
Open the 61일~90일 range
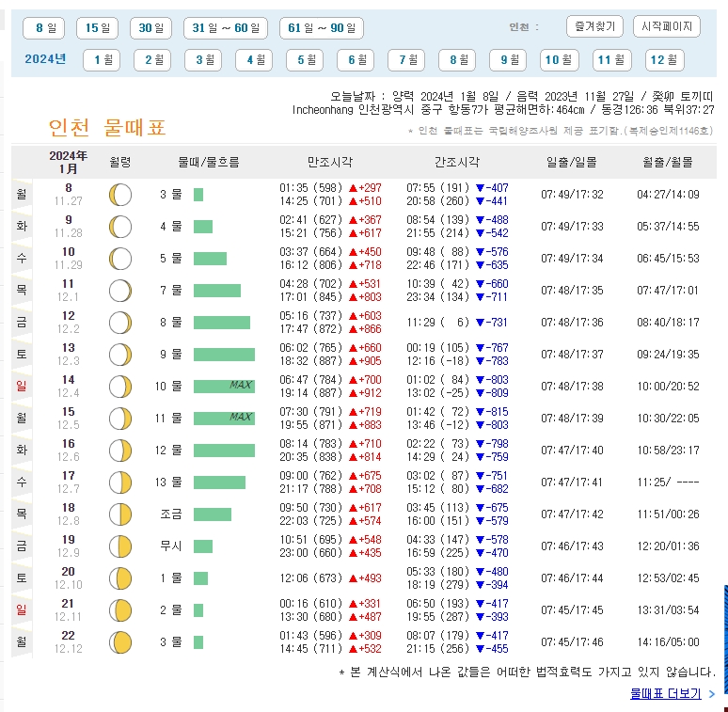coord(322,28)
